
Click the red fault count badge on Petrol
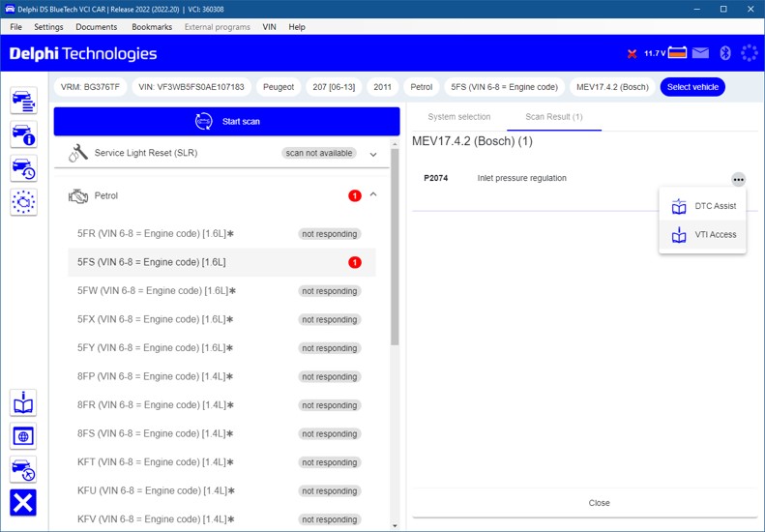click(x=355, y=195)
